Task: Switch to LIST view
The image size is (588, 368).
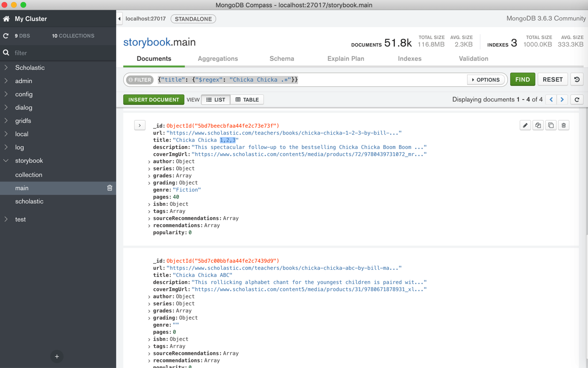Action: (216, 100)
